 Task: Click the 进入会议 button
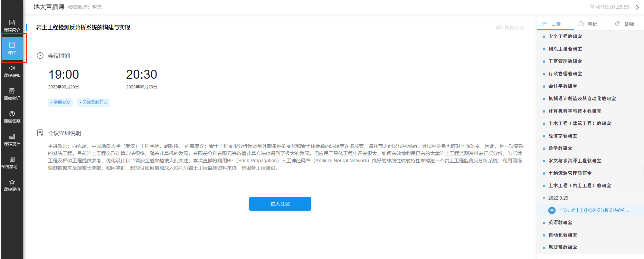[280, 204]
